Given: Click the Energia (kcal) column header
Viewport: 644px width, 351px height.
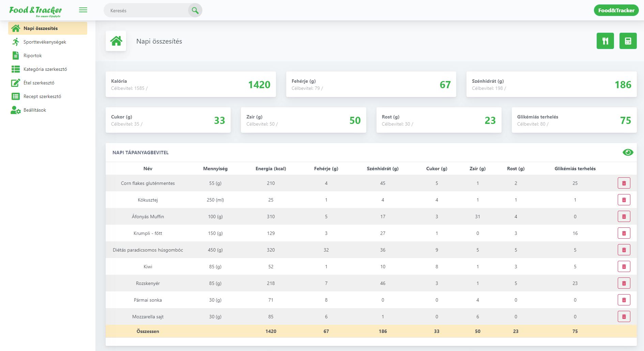Looking at the screenshot, I should (x=271, y=169).
